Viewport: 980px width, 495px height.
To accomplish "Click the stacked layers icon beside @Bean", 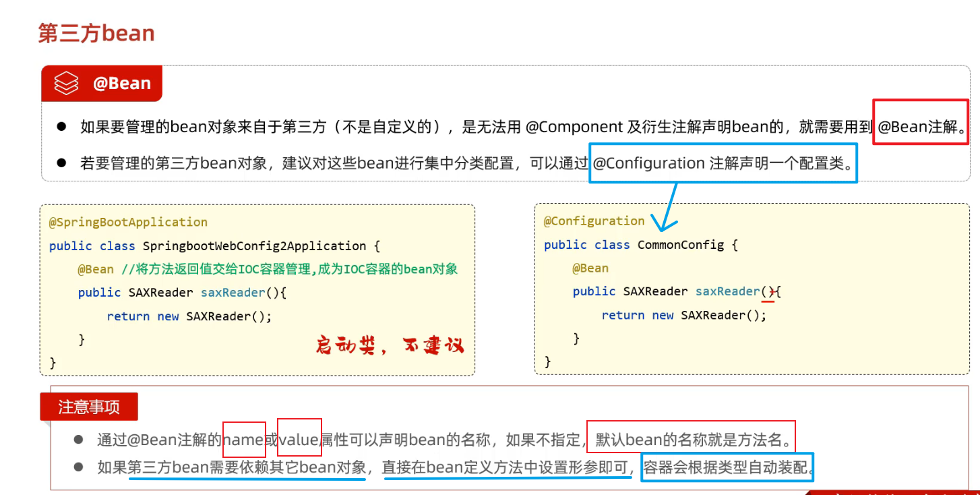I will [x=67, y=84].
